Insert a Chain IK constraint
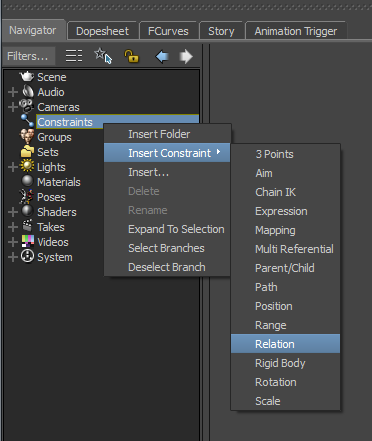This screenshot has width=372, height=441. tap(286, 192)
